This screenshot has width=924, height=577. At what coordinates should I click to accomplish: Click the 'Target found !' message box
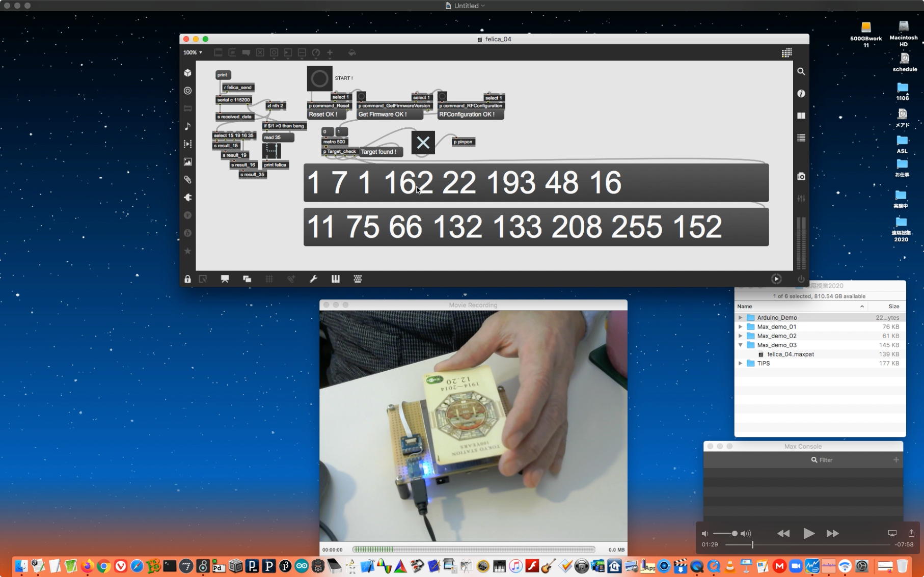coord(381,152)
